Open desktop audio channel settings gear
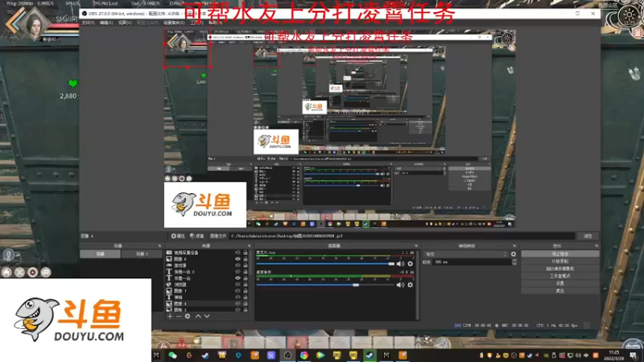Image resolution: width=644 pixels, height=362 pixels. coord(410,285)
